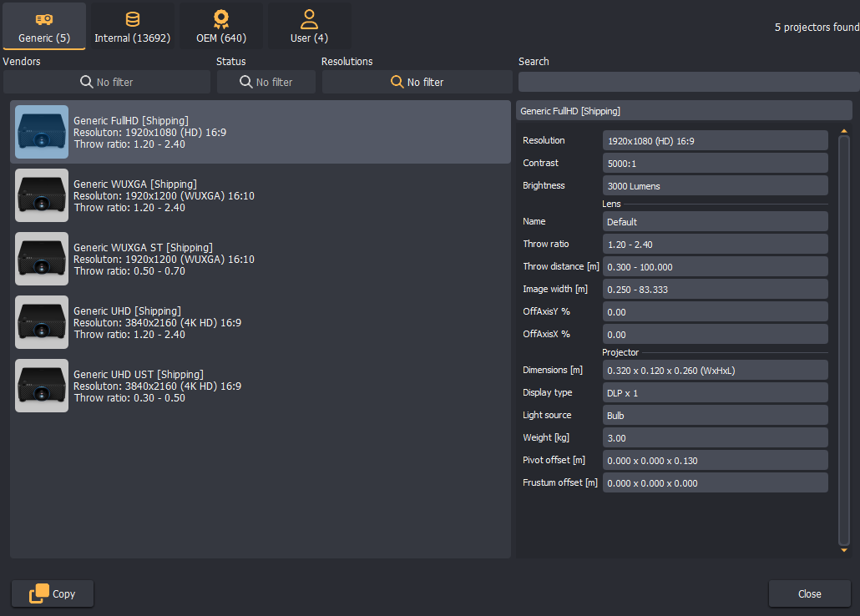Click "Resoluton: 3840x2160 (4K HD) 16:9" under Generic UHD [Shipping]
The height and width of the screenshot is (616, 860).
point(158,322)
